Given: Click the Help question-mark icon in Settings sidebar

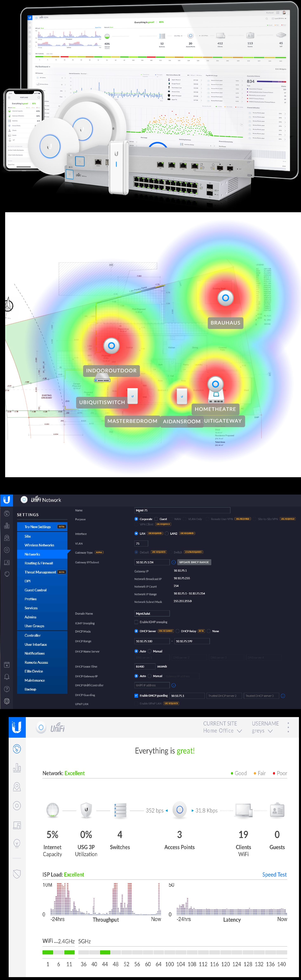Looking at the screenshot, I should (x=7, y=689).
